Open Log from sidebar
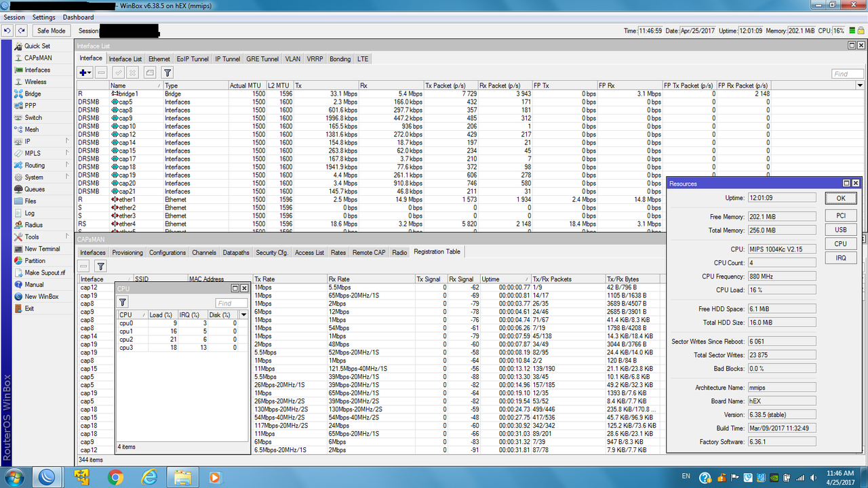 coord(30,213)
